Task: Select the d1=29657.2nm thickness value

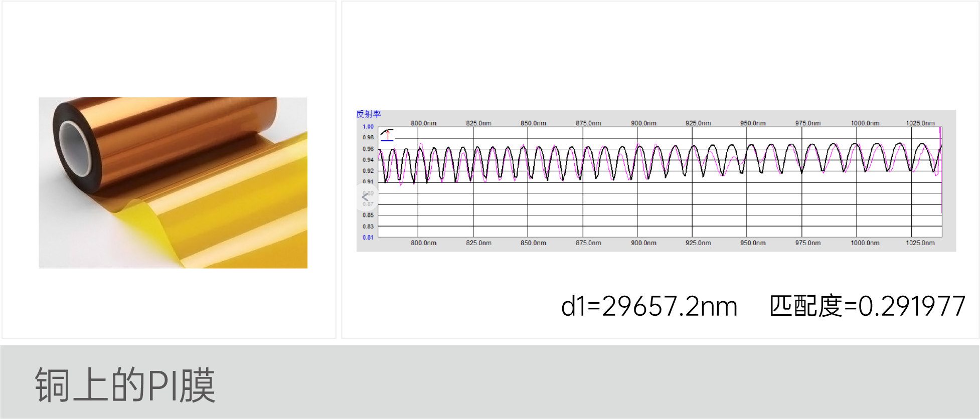Action: [649, 306]
